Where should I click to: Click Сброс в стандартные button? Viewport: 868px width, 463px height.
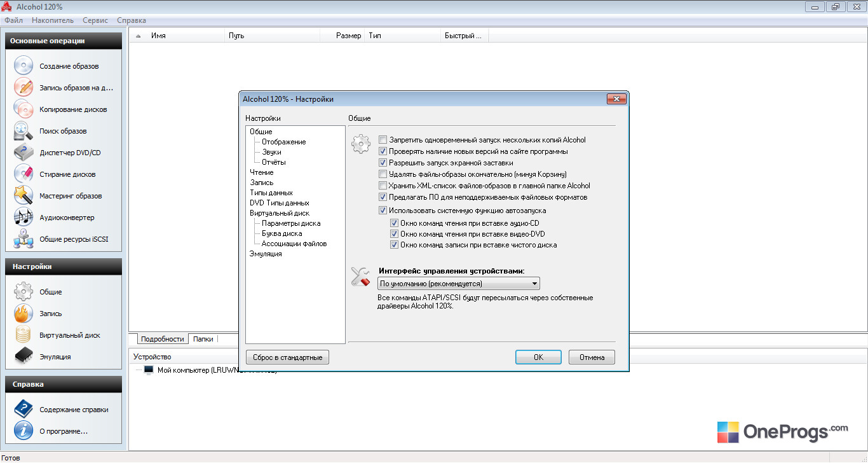click(287, 357)
